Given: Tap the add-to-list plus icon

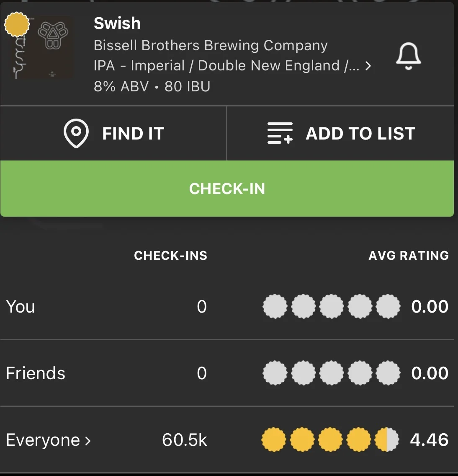Looking at the screenshot, I should coord(280,133).
